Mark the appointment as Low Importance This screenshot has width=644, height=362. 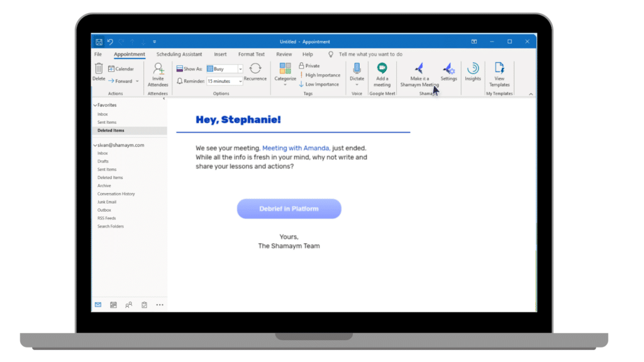(319, 84)
